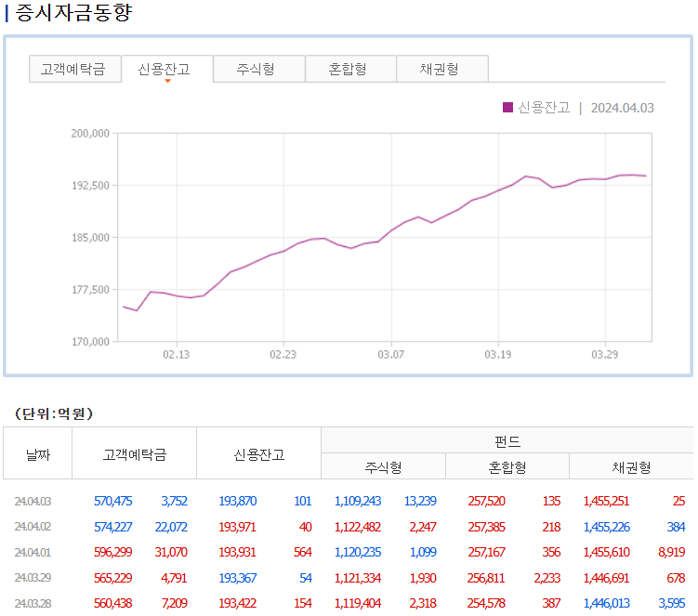Click the value 1,120,235 in 주식형 column
The height and width of the screenshot is (616, 698).
coord(358,552)
